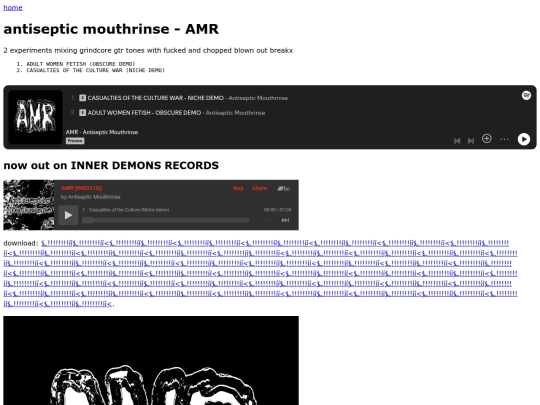Click the buy link in Bandcamp player
The height and width of the screenshot is (405, 540).
coord(238,188)
